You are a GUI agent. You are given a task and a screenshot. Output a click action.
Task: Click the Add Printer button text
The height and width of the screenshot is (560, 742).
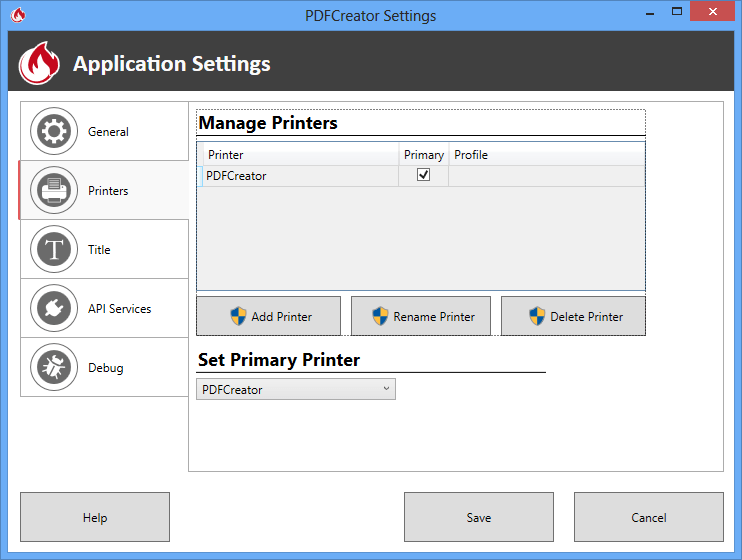pos(282,317)
